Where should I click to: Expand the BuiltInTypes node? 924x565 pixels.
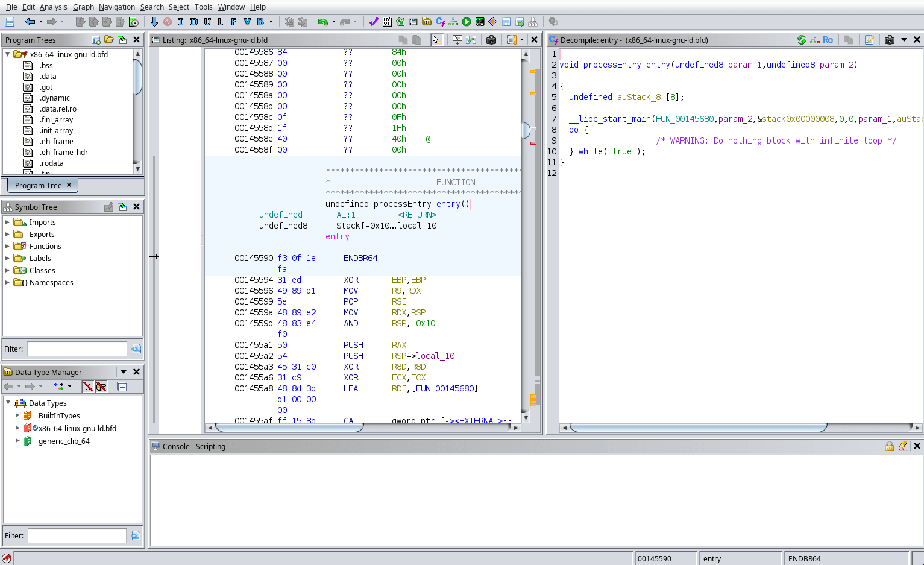tap(17, 415)
